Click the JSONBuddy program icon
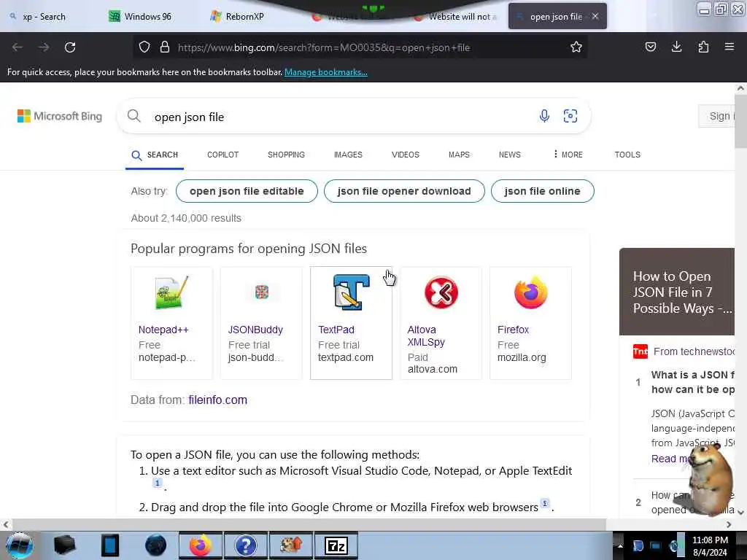 click(262, 292)
